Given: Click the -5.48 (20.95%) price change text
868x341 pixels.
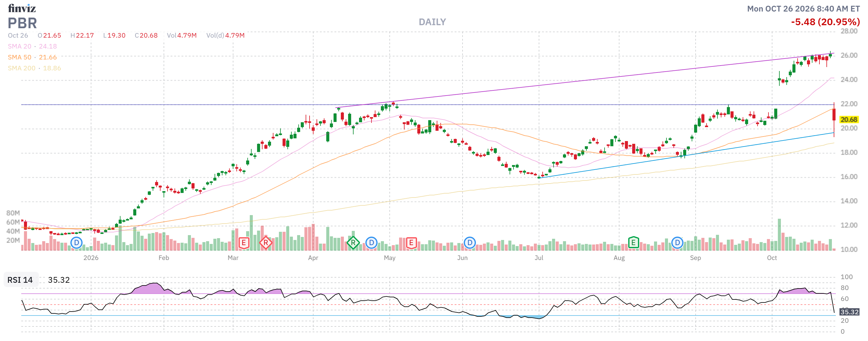Looking at the screenshot, I should click(x=825, y=22).
